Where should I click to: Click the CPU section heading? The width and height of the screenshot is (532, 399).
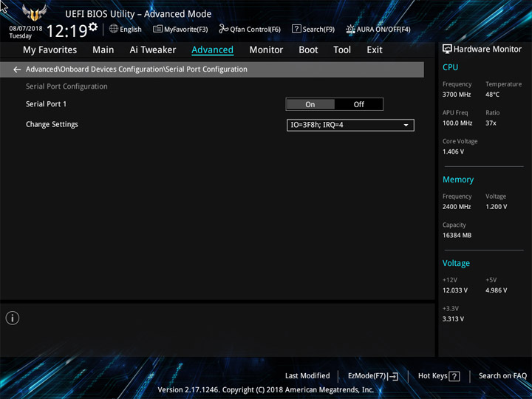pos(450,67)
